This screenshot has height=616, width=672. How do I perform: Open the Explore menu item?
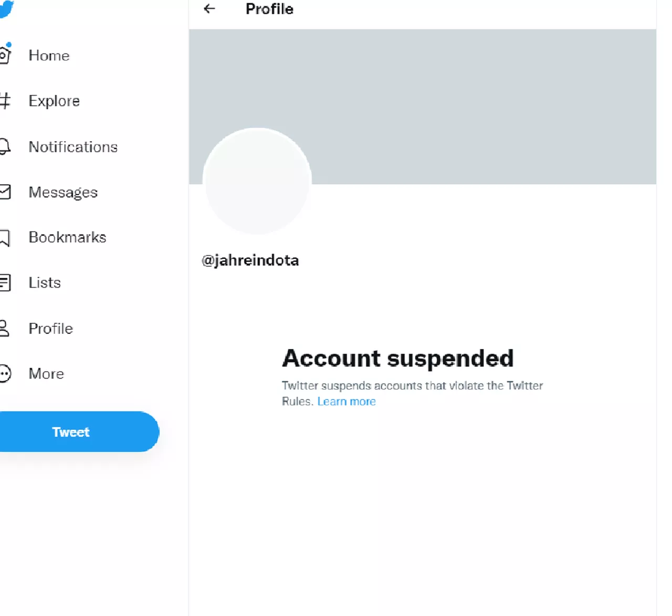pyautogui.click(x=54, y=101)
